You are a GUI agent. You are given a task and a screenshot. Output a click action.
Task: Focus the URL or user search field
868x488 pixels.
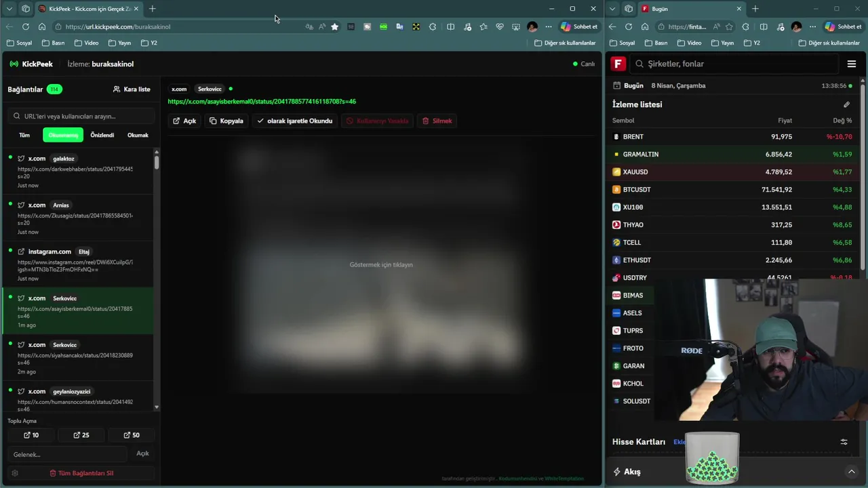[81, 116]
